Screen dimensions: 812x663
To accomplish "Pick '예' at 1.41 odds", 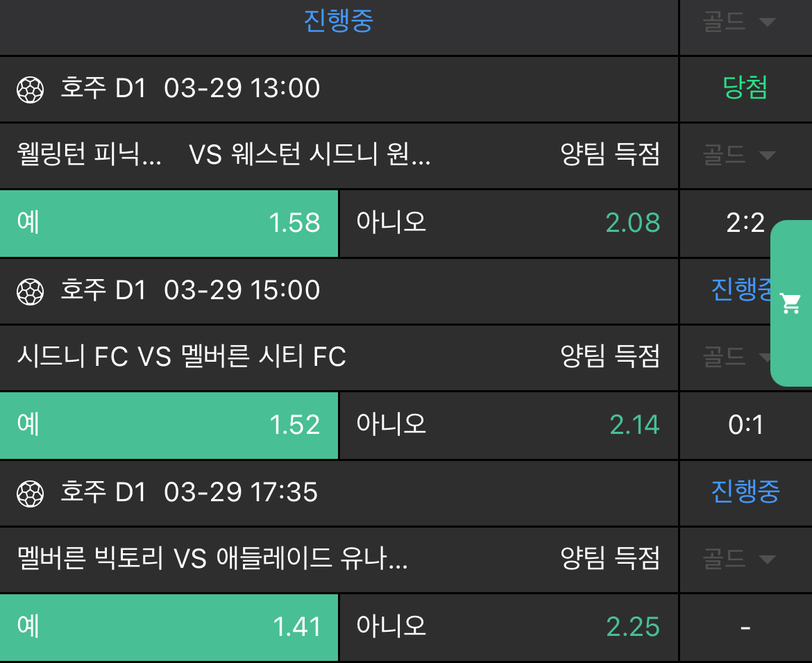I will click(x=169, y=628).
